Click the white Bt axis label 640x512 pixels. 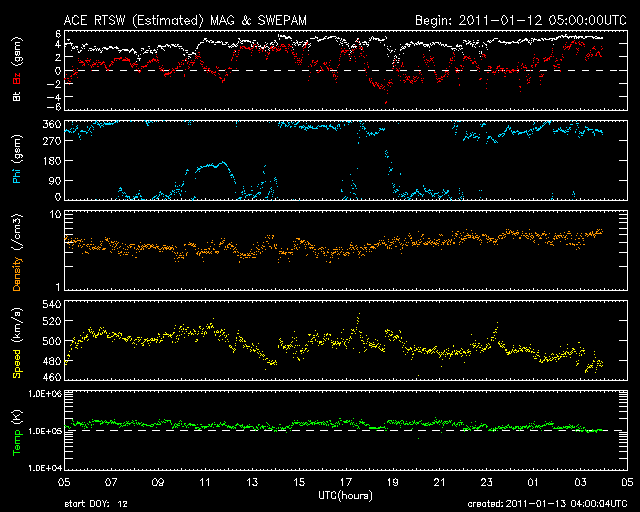coord(17,96)
